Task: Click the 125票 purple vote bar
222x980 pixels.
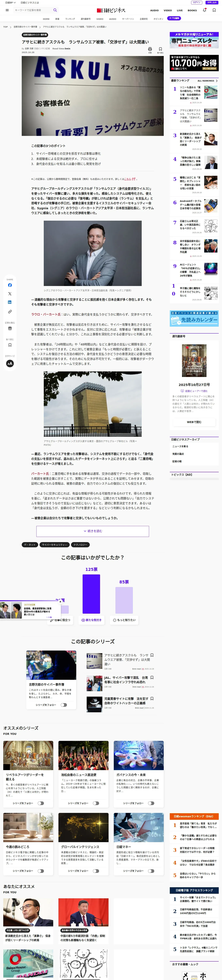Action: tap(91, 594)
